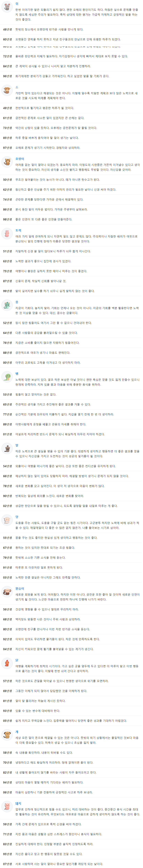Click the rat (쥐) zodiac icon
Image resolution: width=143 pixels, height=868 pixels.
point(7,7)
